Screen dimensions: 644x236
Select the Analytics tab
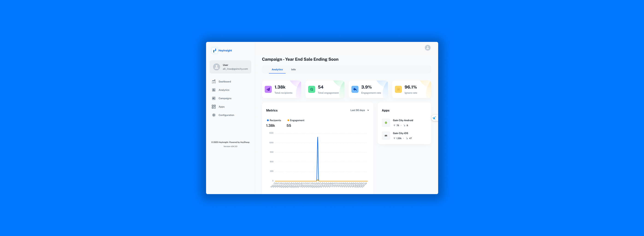click(x=277, y=70)
